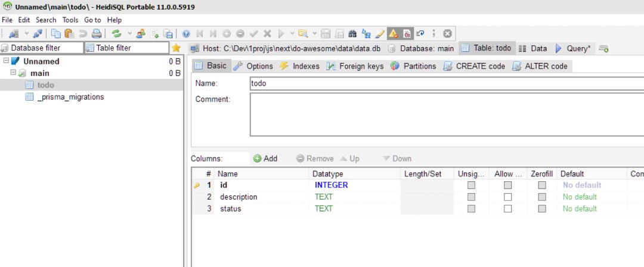This screenshot has width=644, height=267.
Task: Open the Search menu
Action: coord(46,20)
